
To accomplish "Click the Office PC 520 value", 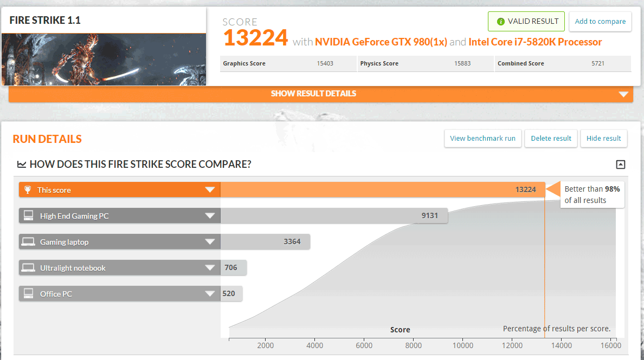I will (x=229, y=293).
